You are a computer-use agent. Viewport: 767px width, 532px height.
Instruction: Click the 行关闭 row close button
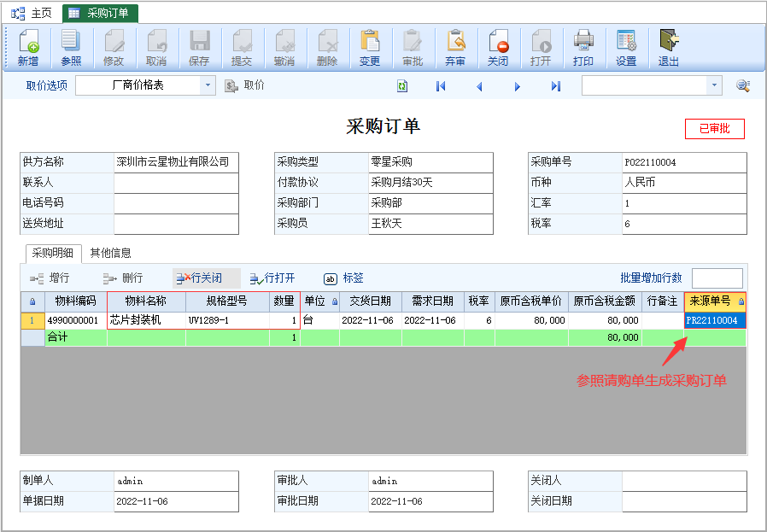pos(207,278)
